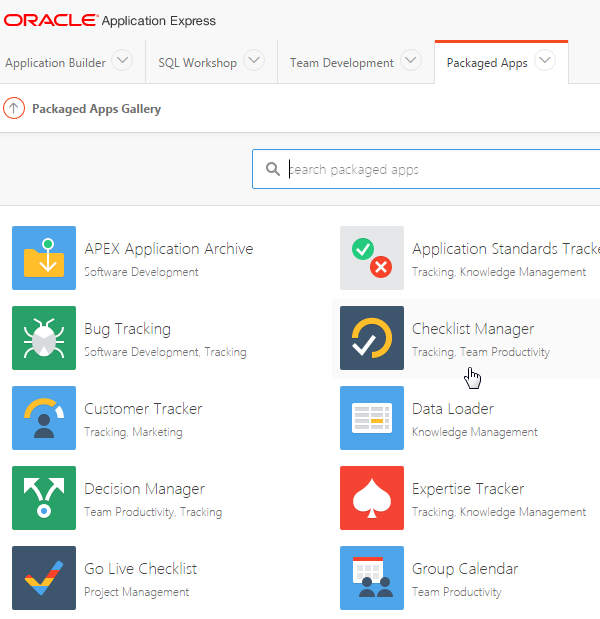Image resolution: width=600 pixels, height=619 pixels.
Task: Click the up arrow beside Packaged Apps Gallery
Action: click(x=14, y=108)
